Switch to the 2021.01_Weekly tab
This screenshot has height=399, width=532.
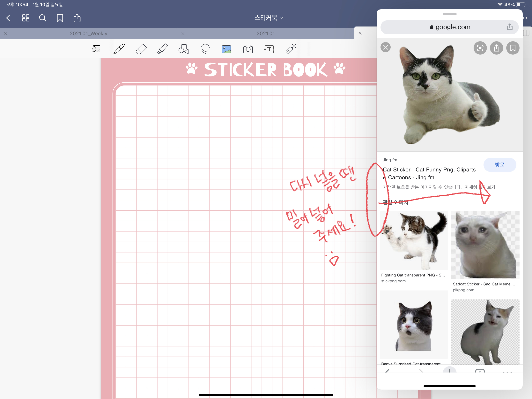pyautogui.click(x=89, y=34)
